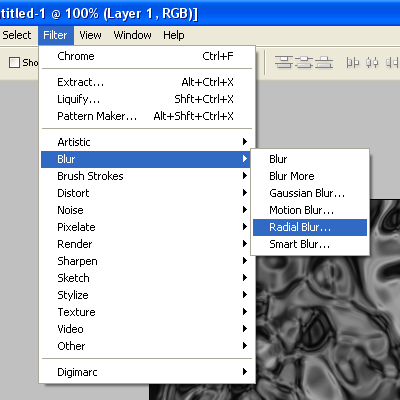The height and width of the screenshot is (400, 400).
Task: Toggle the Show Bounding Box checkbox
Action: pyautogui.click(x=14, y=62)
